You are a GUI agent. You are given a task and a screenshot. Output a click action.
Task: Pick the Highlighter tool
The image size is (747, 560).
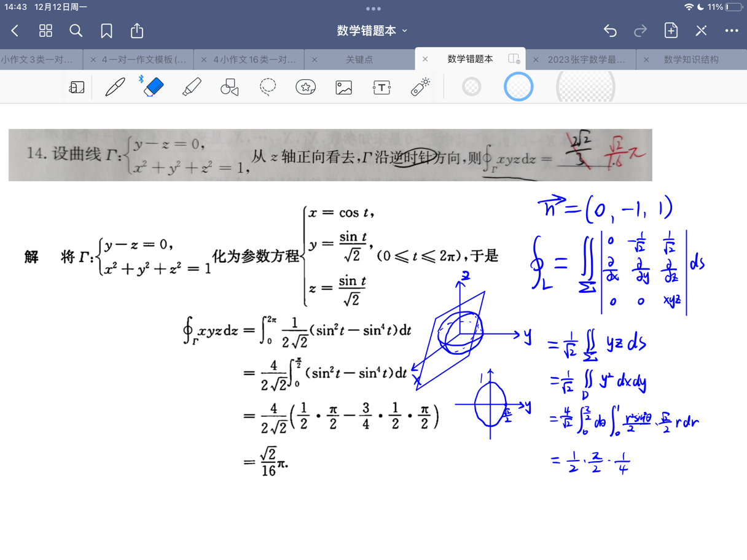click(x=191, y=87)
